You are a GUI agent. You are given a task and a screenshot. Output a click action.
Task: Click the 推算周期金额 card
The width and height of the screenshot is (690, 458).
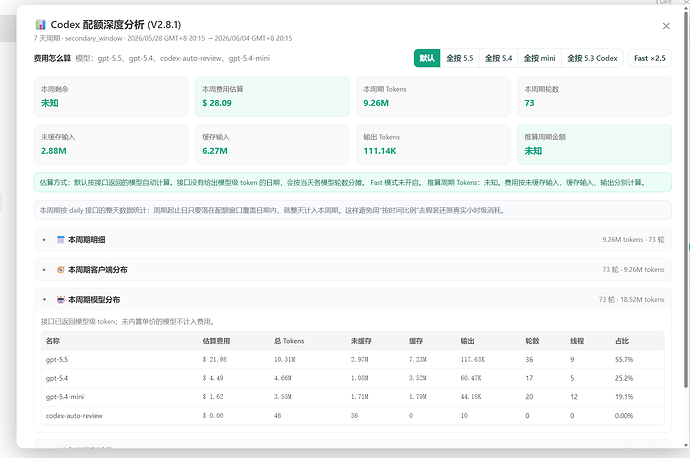(594, 144)
